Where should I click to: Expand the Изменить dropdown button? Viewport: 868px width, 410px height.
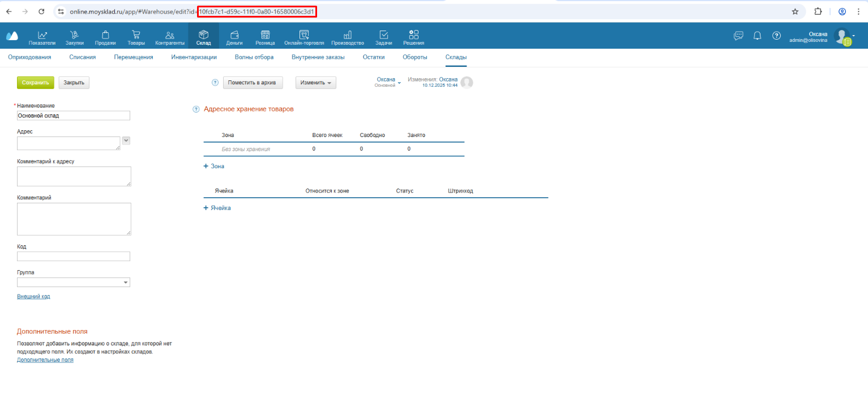click(316, 83)
